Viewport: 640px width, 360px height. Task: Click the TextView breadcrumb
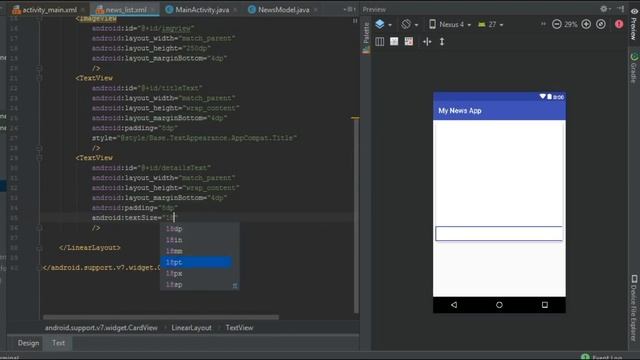[x=239, y=328]
